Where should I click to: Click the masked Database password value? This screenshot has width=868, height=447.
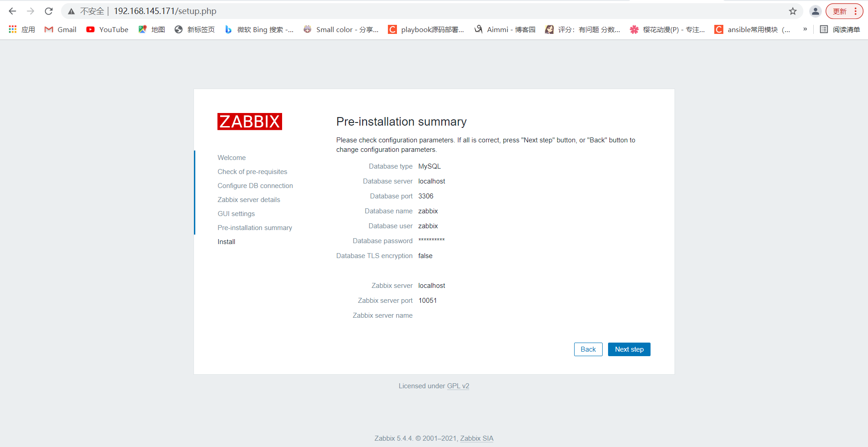pos(431,240)
